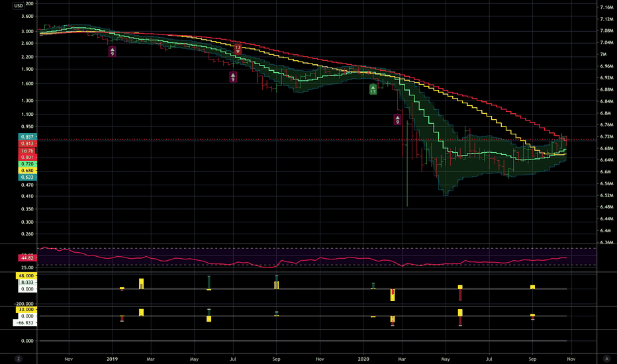The image size is (617, 364).
Task: Click the 2020 label on time axis
Action: tap(363, 359)
